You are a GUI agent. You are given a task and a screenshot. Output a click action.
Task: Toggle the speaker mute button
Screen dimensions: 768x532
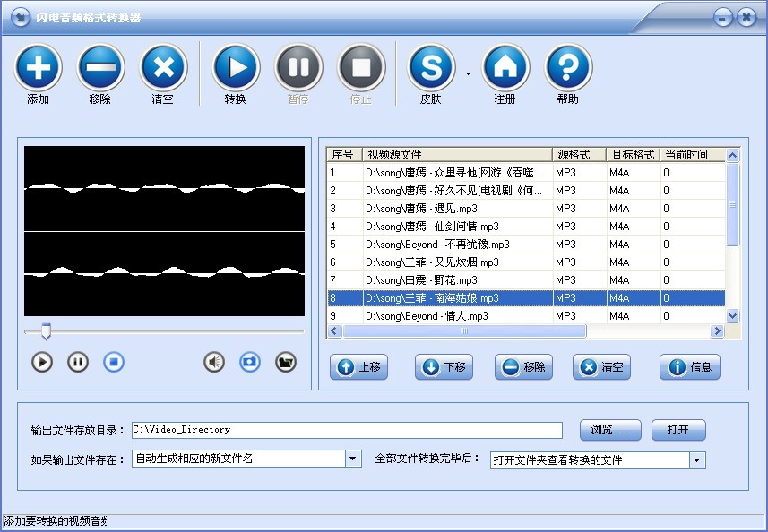[214, 362]
